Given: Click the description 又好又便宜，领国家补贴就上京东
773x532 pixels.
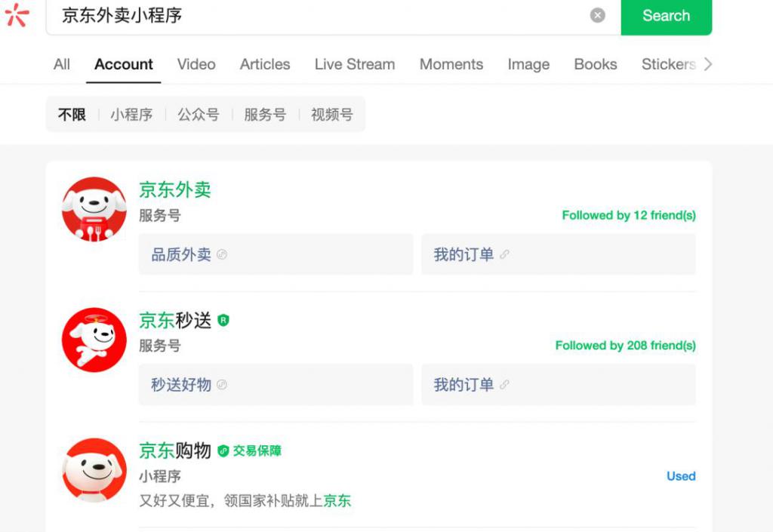Looking at the screenshot, I should [x=245, y=500].
